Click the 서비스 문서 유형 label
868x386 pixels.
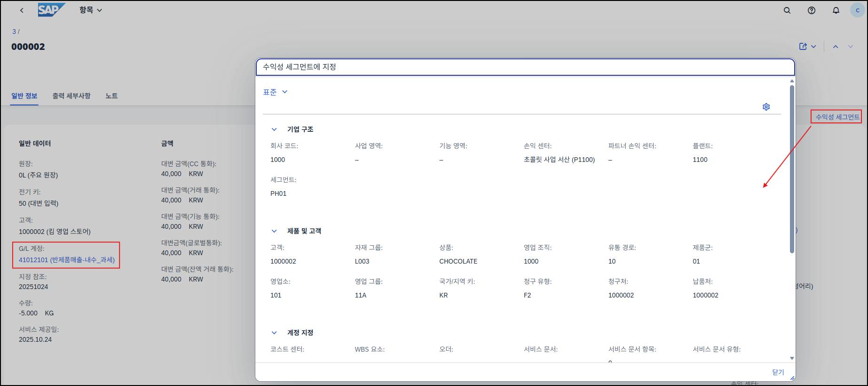tap(717, 349)
